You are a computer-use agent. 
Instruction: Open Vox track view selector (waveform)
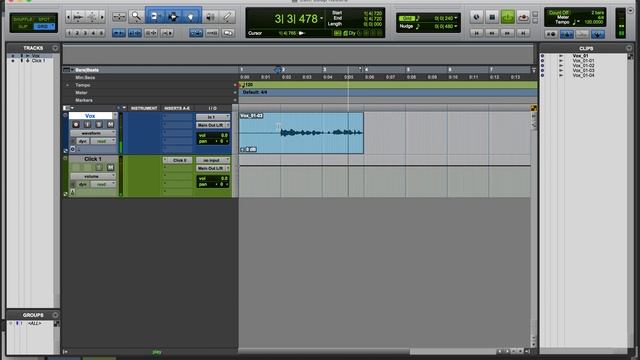point(93,133)
